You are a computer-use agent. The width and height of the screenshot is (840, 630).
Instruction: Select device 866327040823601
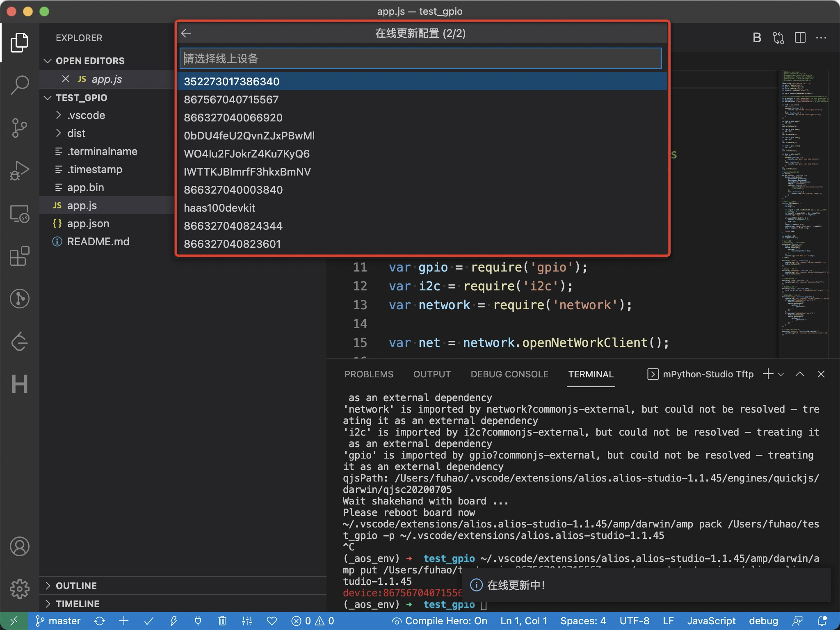[422, 244]
